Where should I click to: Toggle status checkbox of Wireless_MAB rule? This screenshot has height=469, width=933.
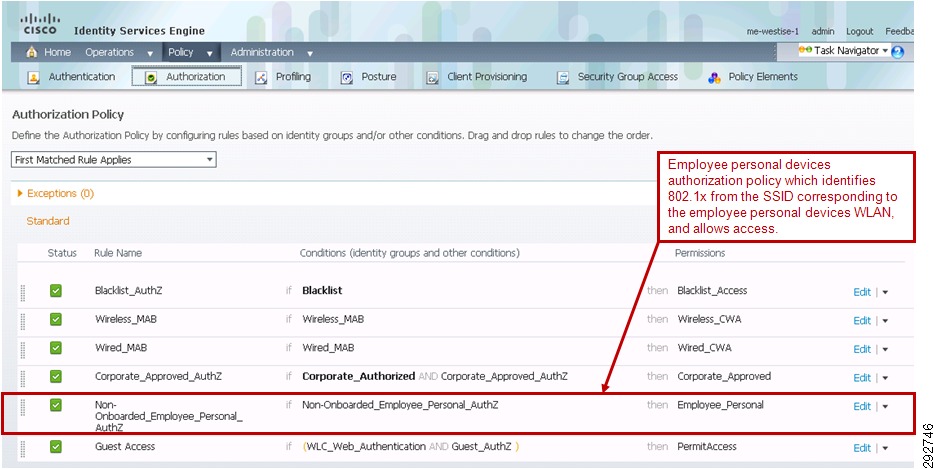pos(55,319)
